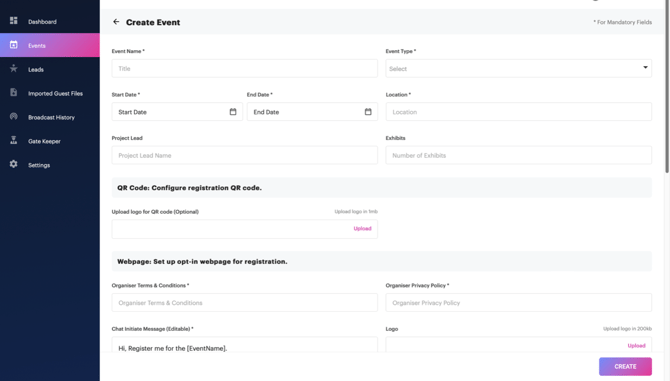Click the Dashboard grid icon
The height and width of the screenshot is (381, 670).
[14, 21]
